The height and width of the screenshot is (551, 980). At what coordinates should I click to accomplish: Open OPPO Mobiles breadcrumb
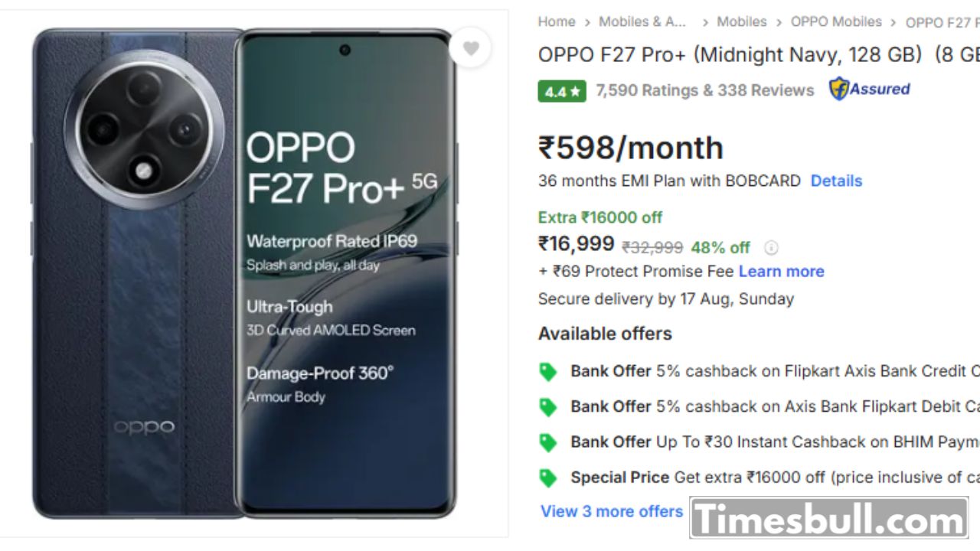(x=836, y=21)
